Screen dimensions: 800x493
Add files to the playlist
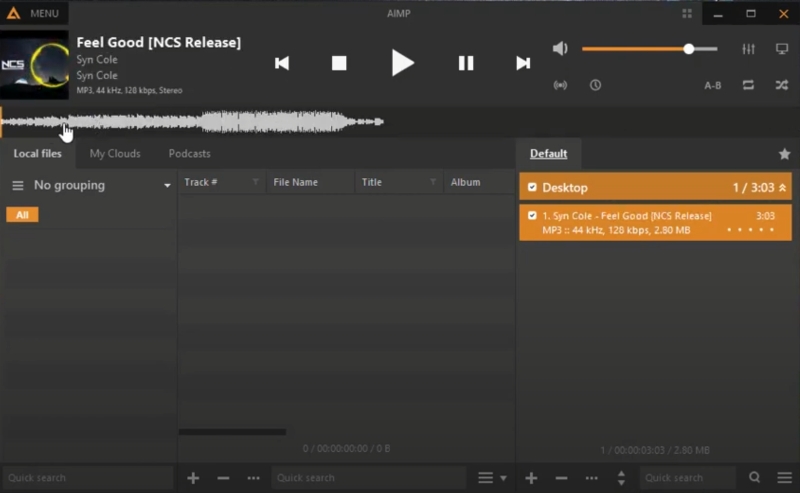[531, 478]
